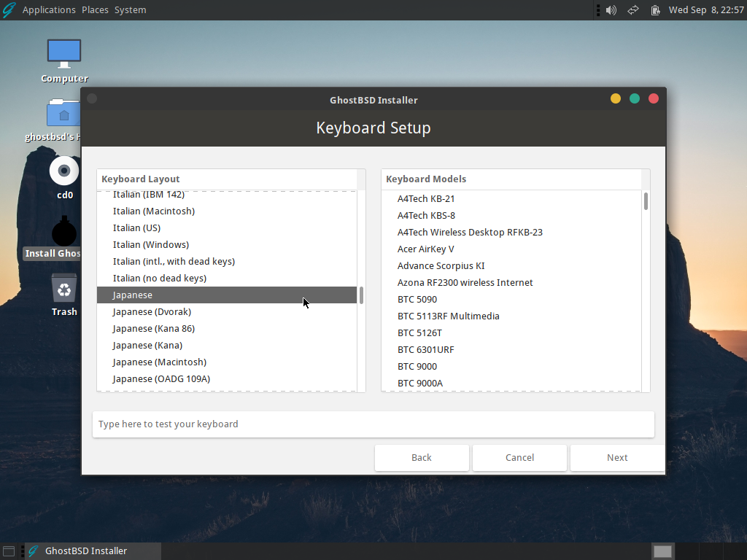Select Acer AirKey V model
The image size is (747, 560).
coord(511,249)
